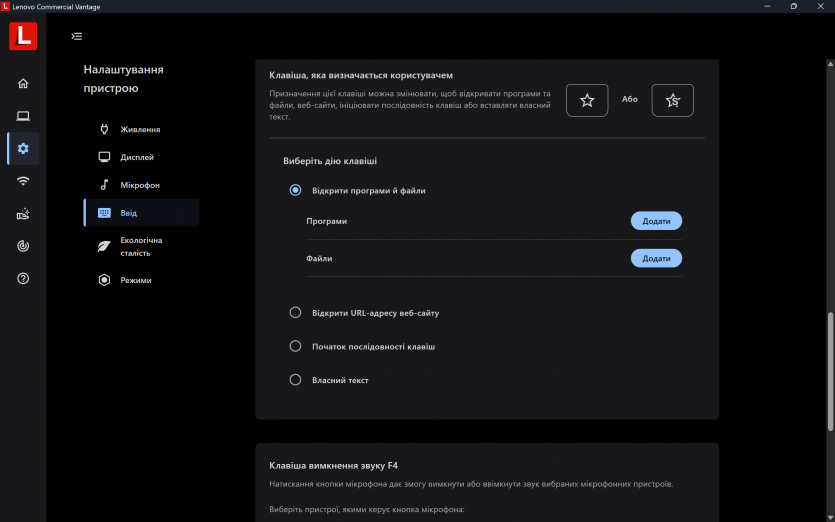The width and height of the screenshot is (835, 522).
Task: Open 'Екологічна сталість' section
Action: tap(141, 246)
